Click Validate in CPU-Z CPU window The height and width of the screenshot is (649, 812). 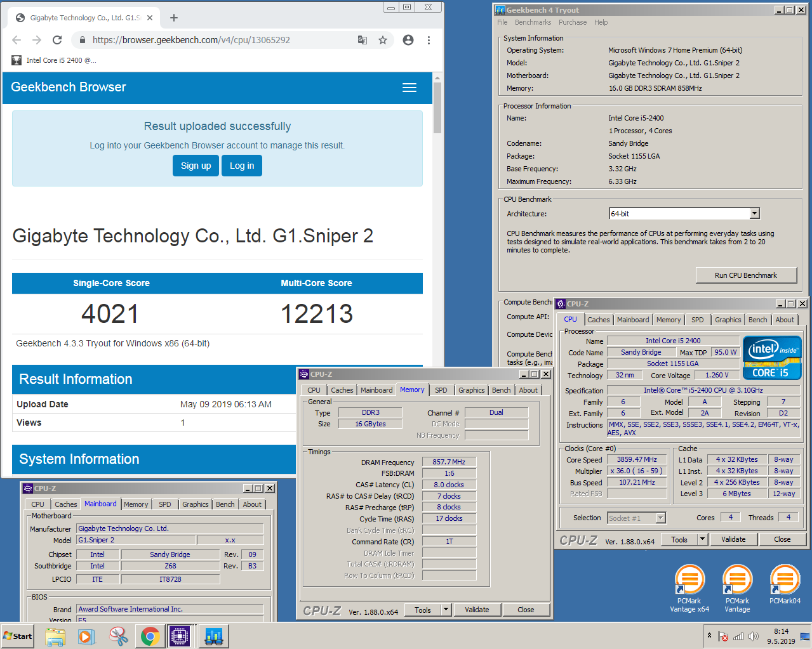733,539
